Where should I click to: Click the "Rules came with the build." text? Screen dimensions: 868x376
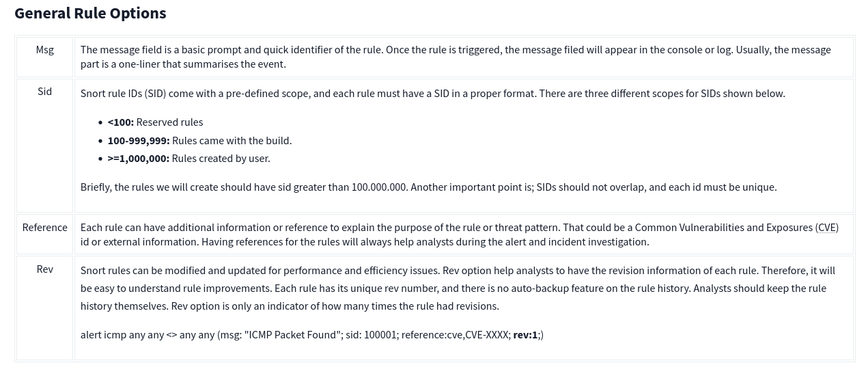[x=232, y=141]
